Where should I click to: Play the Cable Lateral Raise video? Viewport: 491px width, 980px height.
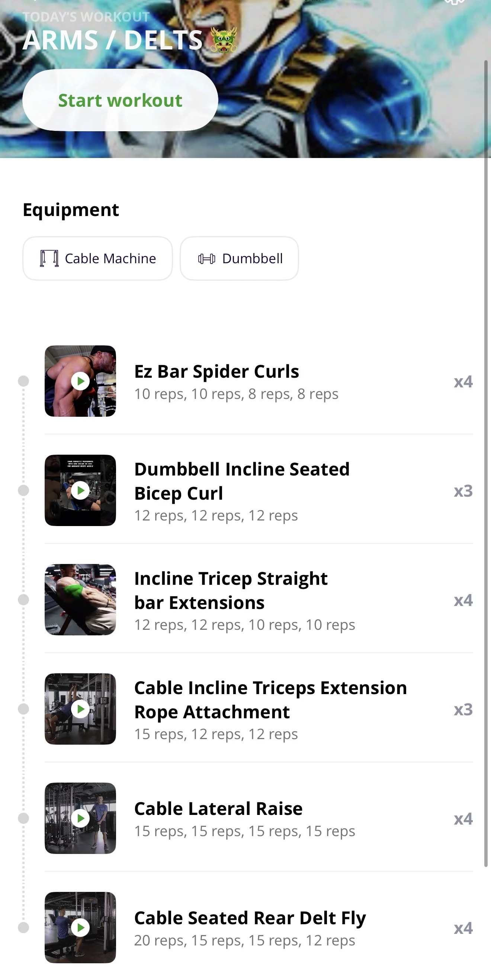80,818
